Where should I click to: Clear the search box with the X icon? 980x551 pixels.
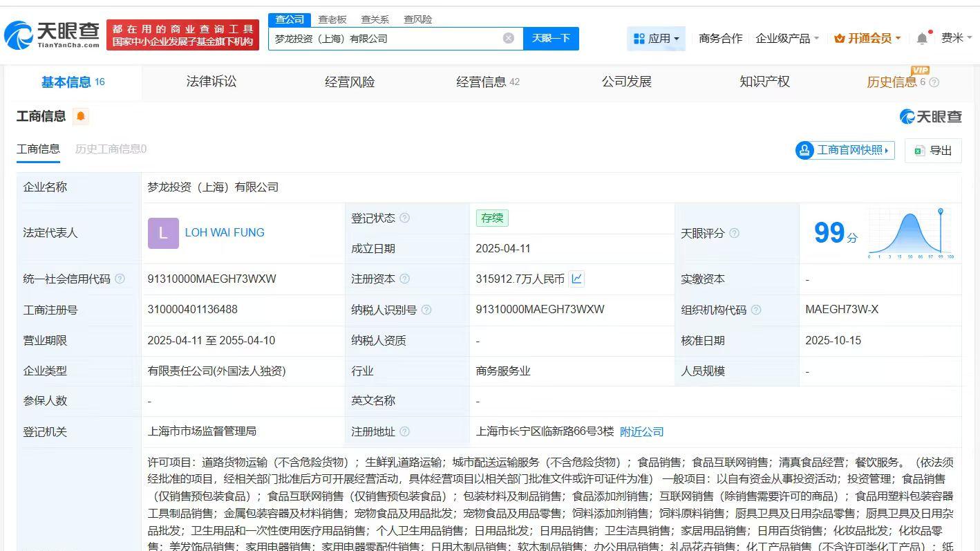[509, 38]
